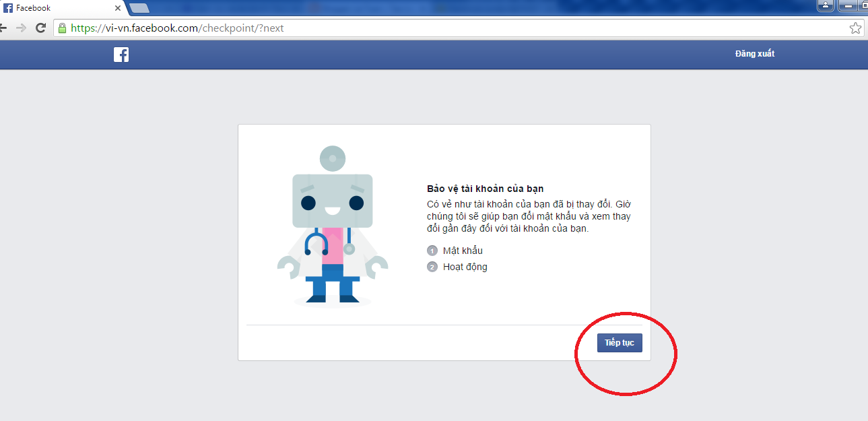Image resolution: width=868 pixels, height=421 pixels.
Task: Click the Hoạt động step text
Action: [x=465, y=267]
